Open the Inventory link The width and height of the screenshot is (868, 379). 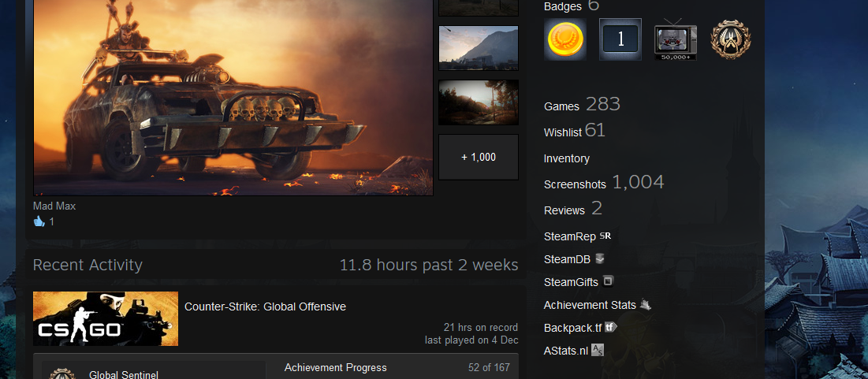(x=566, y=159)
